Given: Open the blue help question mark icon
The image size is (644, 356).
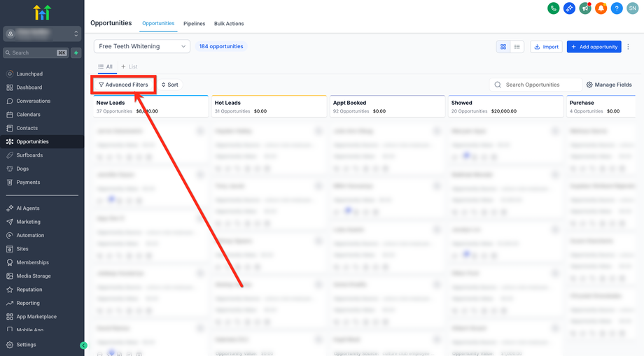Looking at the screenshot, I should [617, 8].
